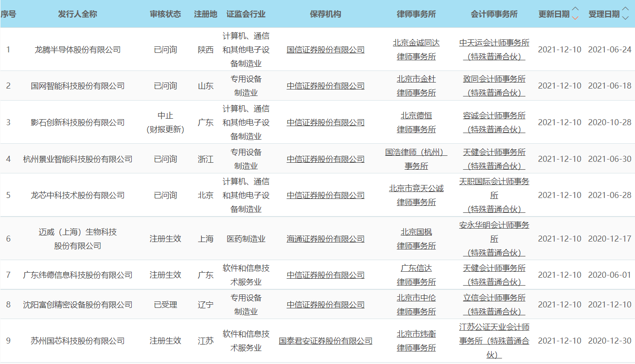
Task: Open the 国泰君安证券股份有限公司 sponsor link
Action: pos(326,341)
